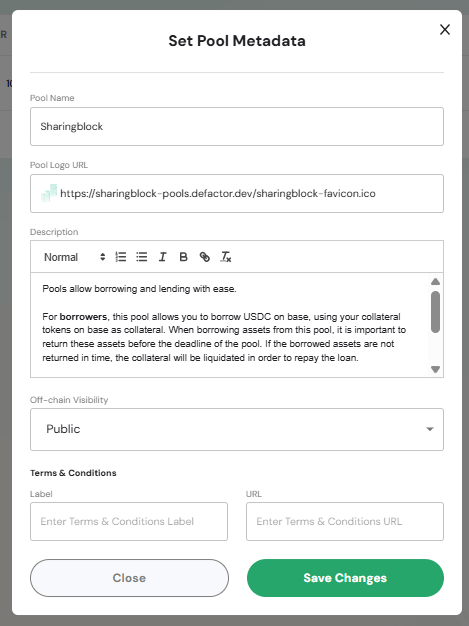469x626 pixels.
Task: Toggle bold formatting in description editor
Action: [x=183, y=257]
